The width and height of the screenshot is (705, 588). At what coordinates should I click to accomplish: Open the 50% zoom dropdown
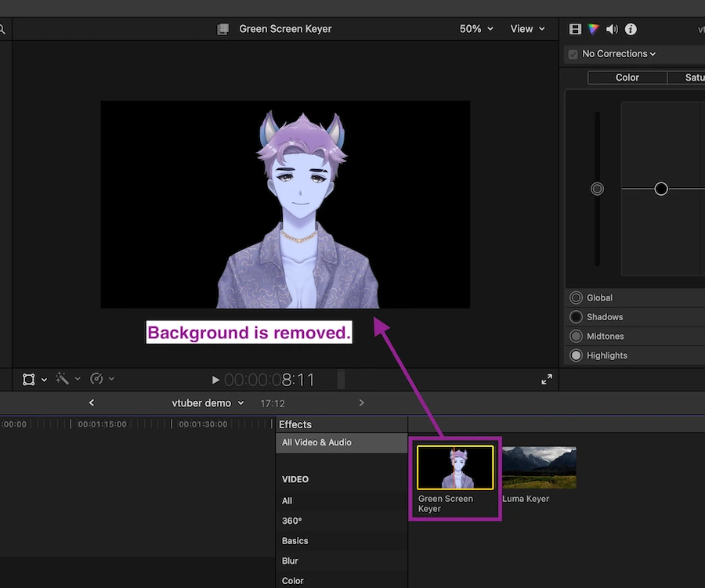476,29
